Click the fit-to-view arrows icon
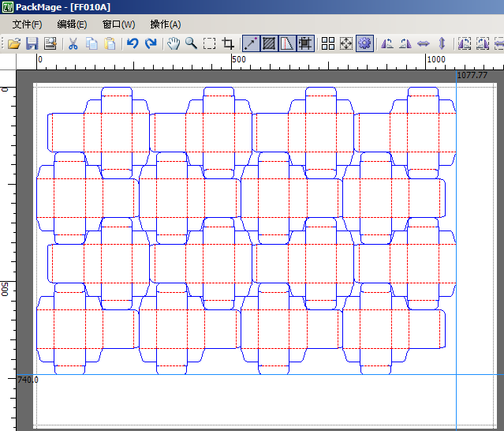 click(345, 43)
